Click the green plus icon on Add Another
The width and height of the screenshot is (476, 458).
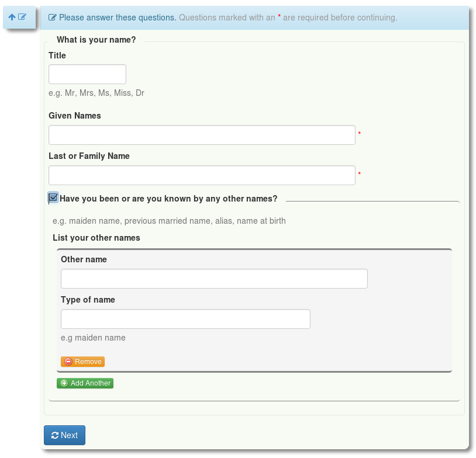64,383
